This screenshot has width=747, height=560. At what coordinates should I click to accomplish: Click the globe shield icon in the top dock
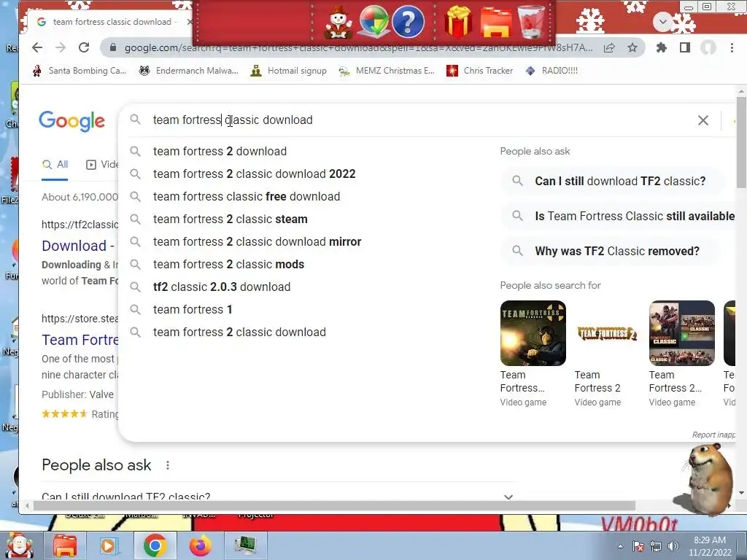374,21
